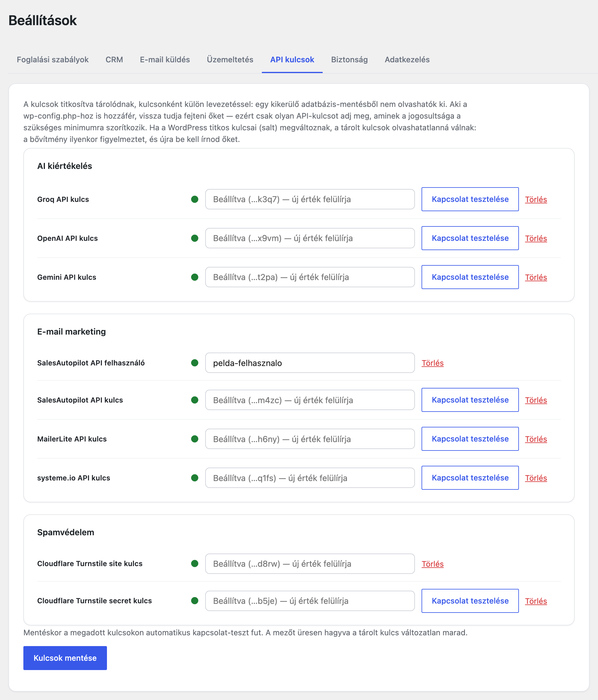Click Törlés for SalesAutopilot API felhasználó
This screenshot has width=598, height=700.
pos(432,363)
